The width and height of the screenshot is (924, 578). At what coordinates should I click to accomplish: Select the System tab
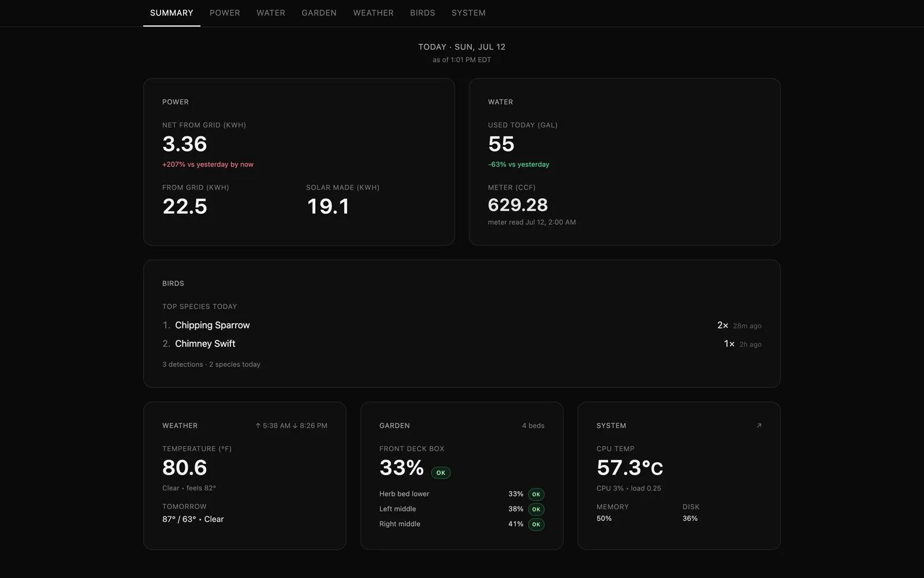(468, 13)
